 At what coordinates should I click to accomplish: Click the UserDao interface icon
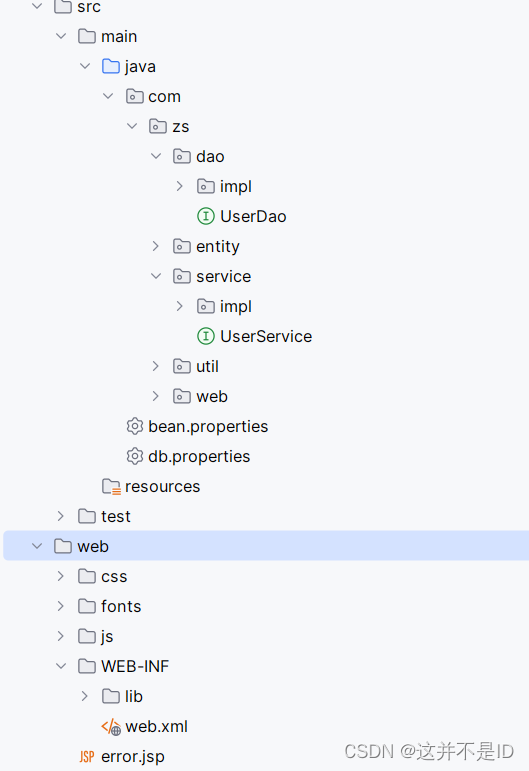click(206, 216)
